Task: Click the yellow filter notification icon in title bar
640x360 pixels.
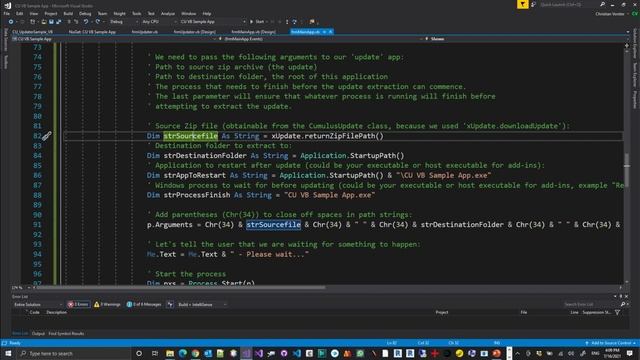Action: tap(522, 4)
